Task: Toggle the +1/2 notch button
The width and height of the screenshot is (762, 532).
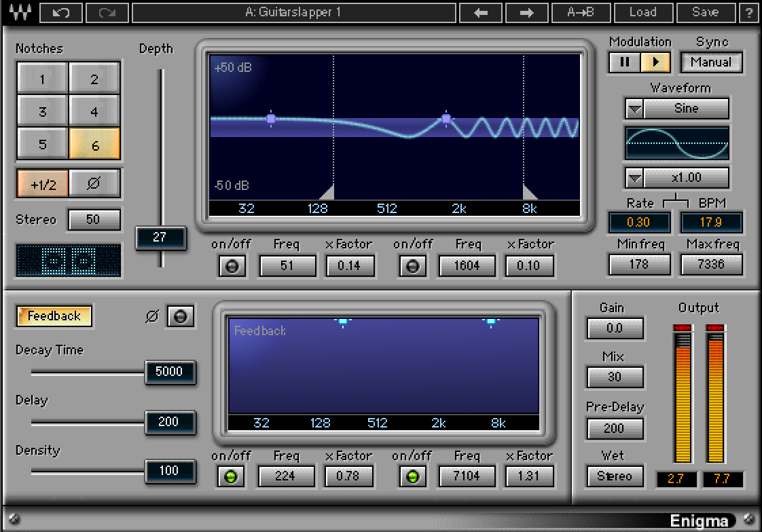Action: pos(43,184)
